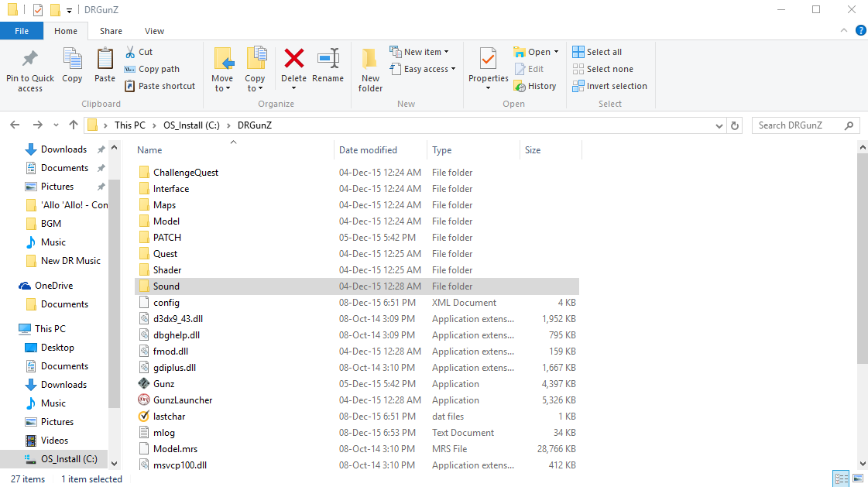Click the Paste ribbon icon

105,65
